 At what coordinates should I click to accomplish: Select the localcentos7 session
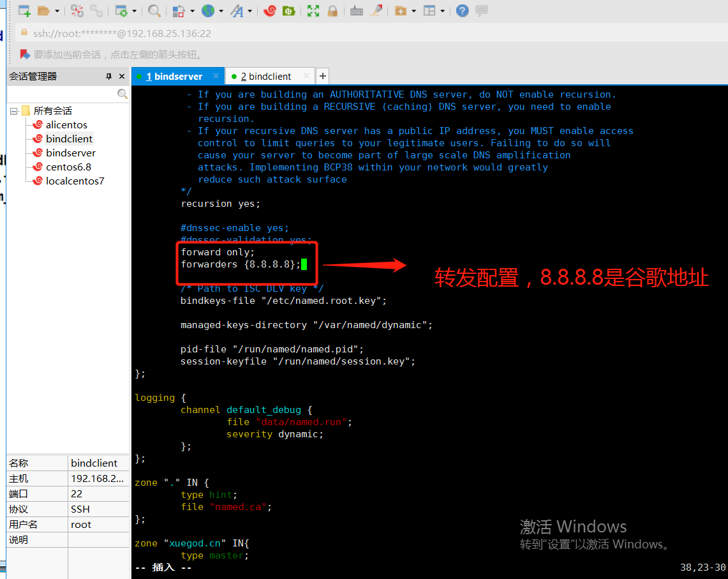75,181
